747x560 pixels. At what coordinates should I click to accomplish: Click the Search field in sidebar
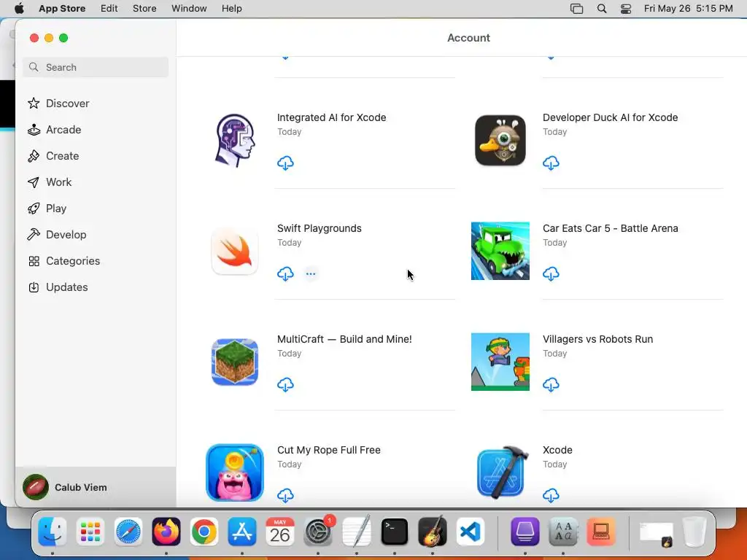(96, 67)
